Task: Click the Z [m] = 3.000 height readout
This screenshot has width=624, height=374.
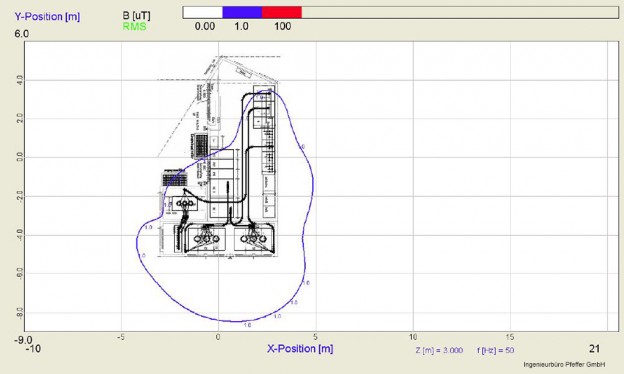Action: [x=439, y=350]
